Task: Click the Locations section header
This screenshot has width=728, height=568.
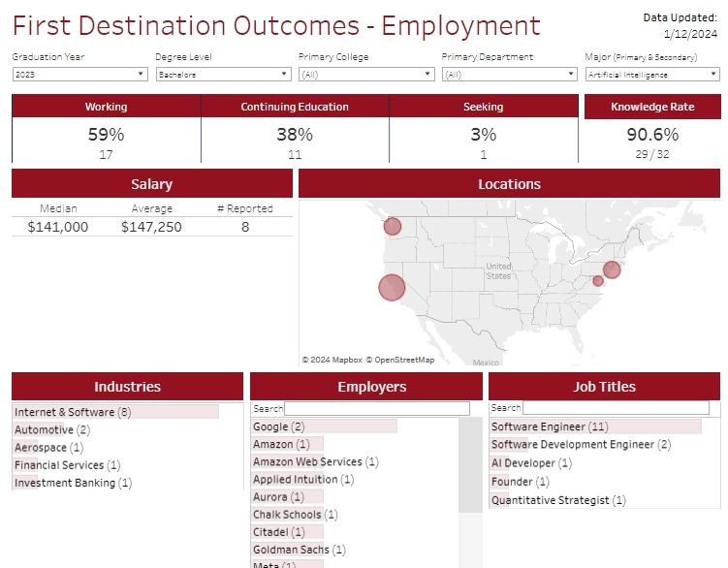Action: 509,184
